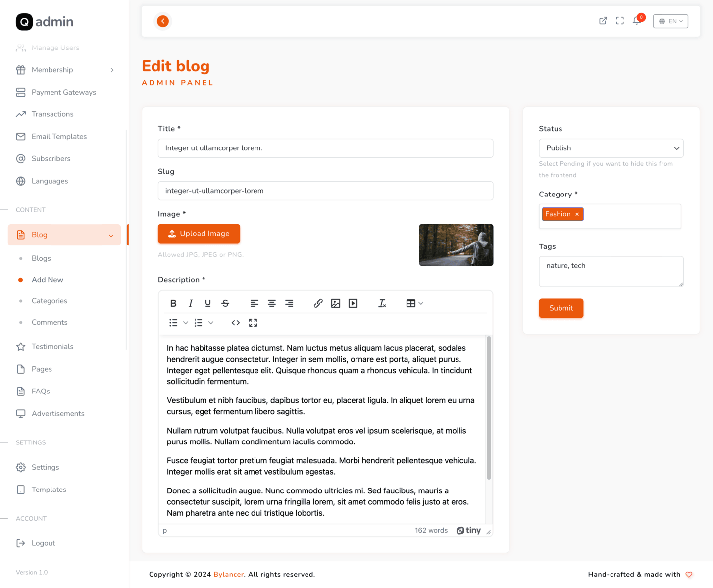Toggle the editor fullscreen mode
This screenshot has height=588, width=713.
tap(253, 323)
